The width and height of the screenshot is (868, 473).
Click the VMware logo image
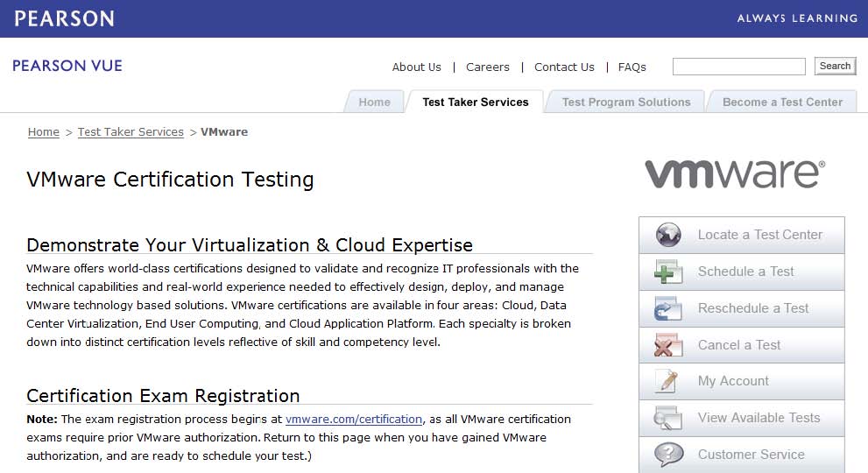[x=734, y=173]
